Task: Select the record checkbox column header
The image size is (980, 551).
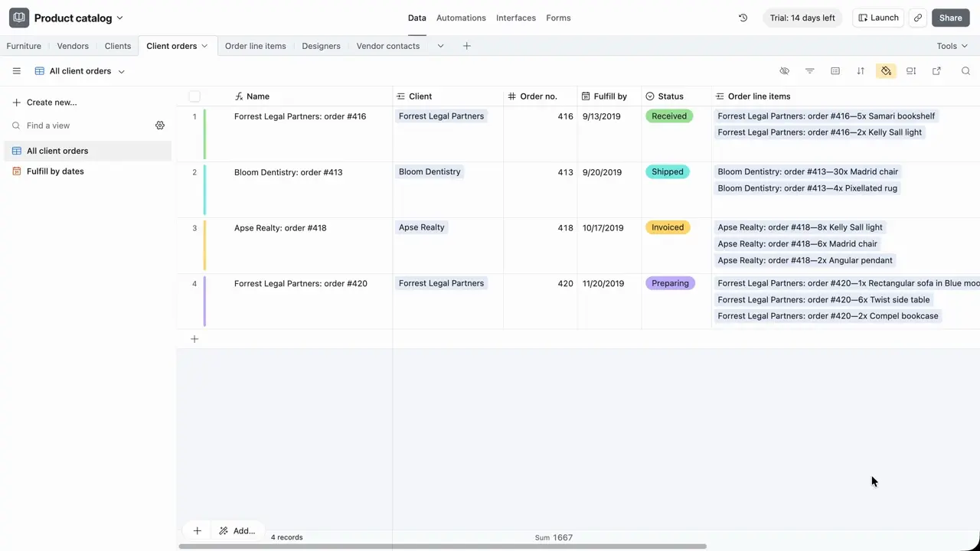Action: [x=194, y=96]
